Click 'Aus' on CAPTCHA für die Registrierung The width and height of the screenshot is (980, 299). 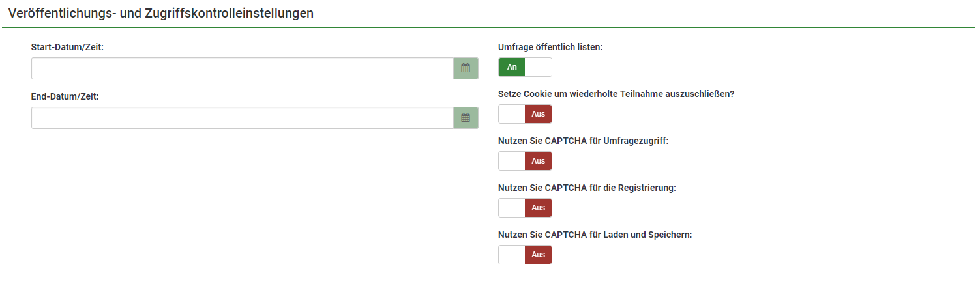pos(538,208)
